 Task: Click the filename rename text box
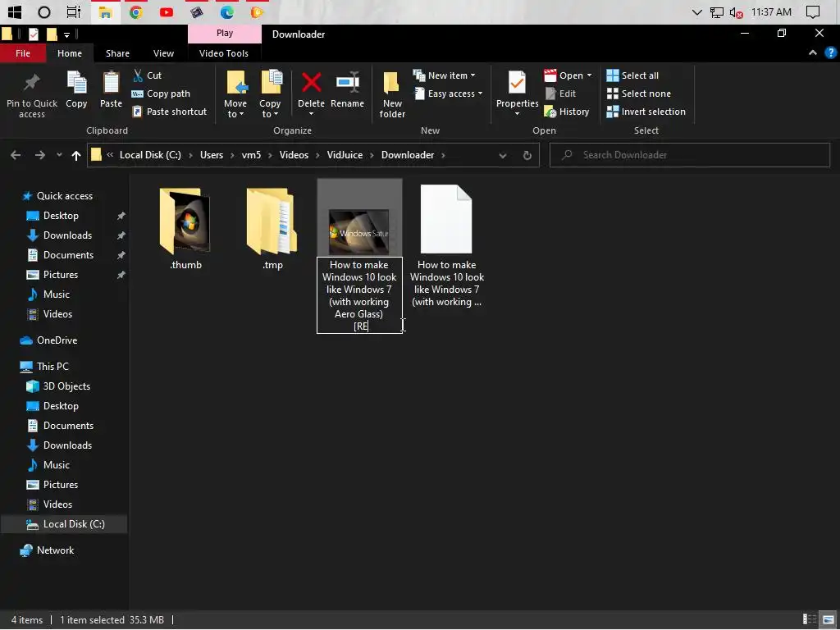[359, 295]
